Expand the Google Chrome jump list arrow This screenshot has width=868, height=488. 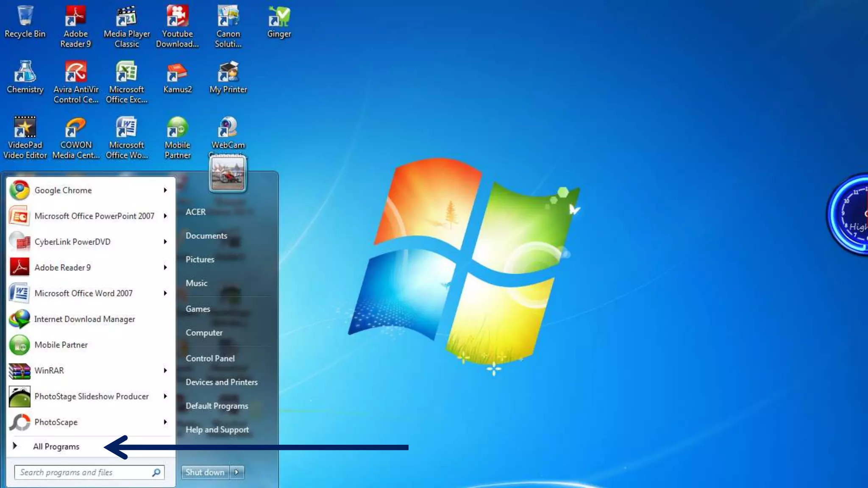coord(165,191)
